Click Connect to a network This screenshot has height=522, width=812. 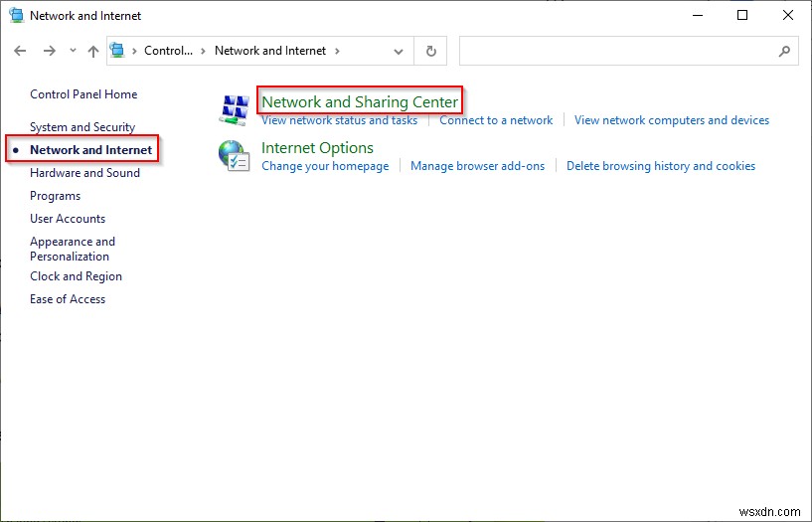point(496,120)
